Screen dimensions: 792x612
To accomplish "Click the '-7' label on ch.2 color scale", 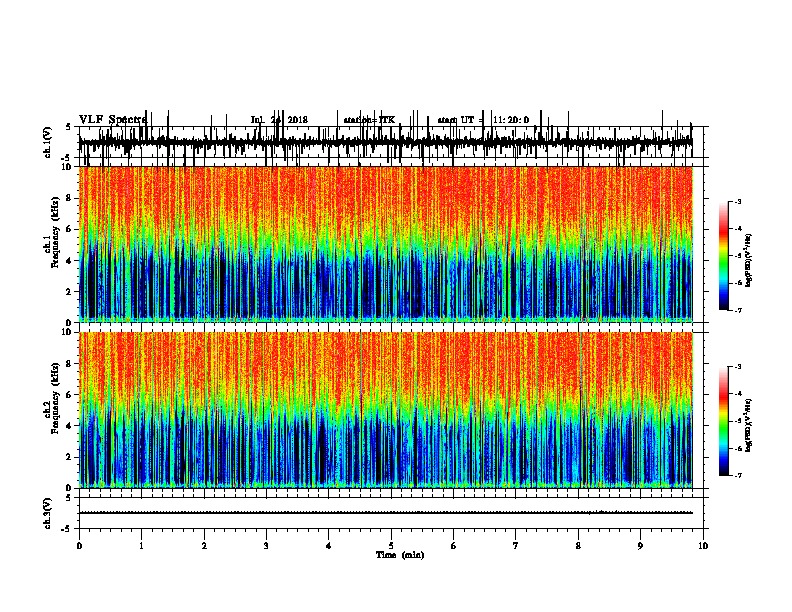I will tap(738, 476).
